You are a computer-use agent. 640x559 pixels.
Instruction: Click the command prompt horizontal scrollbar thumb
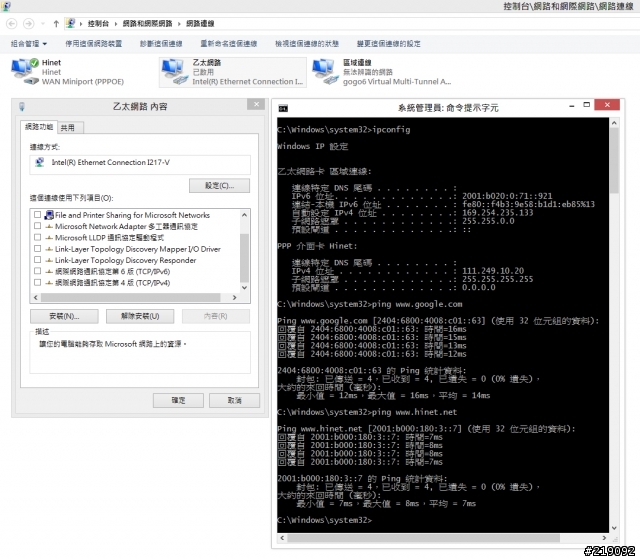[423, 538]
